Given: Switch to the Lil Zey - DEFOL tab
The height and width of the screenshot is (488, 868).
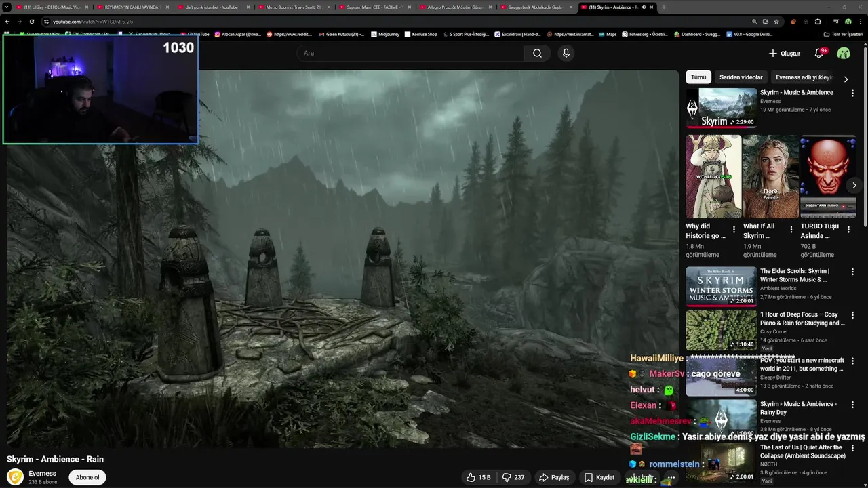Looking at the screenshot, I should pos(52,7).
